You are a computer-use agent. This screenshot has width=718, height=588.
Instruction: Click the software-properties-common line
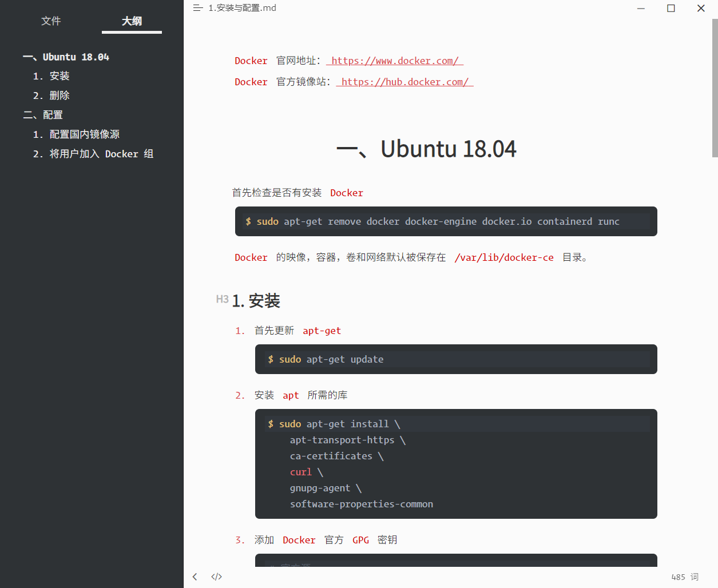click(362, 504)
